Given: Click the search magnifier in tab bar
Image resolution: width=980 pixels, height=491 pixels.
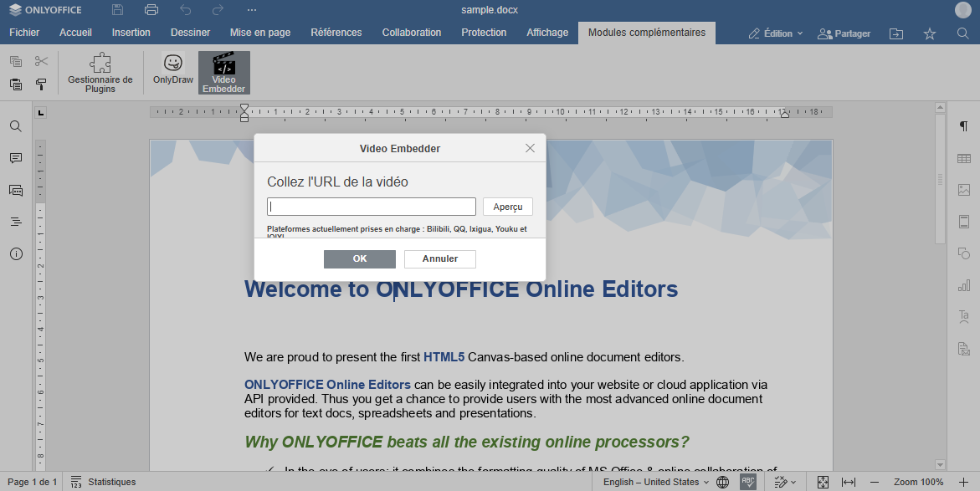Looking at the screenshot, I should [963, 33].
